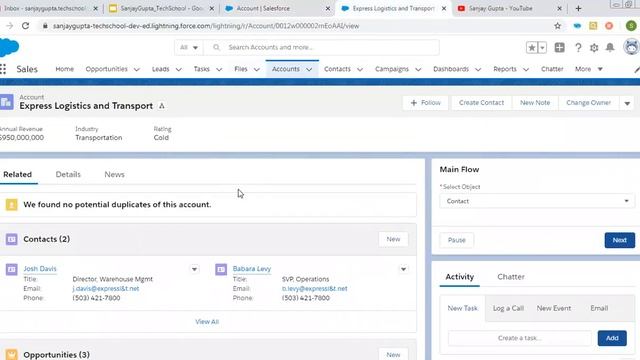Image resolution: width=640 pixels, height=360 pixels.
Task: Click the Opportunities related list icon
Action: [11, 354]
